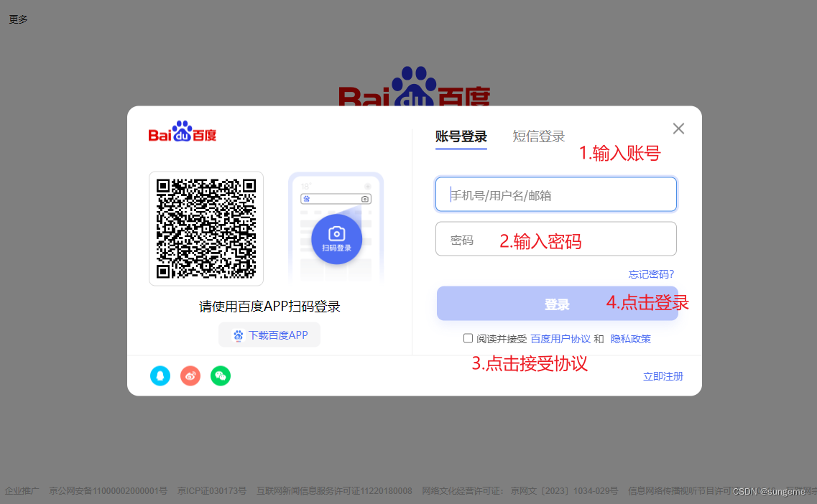Click 互联网新闻信息服务许可证11220180008 footer text
The height and width of the screenshot is (504, 817).
(x=334, y=491)
